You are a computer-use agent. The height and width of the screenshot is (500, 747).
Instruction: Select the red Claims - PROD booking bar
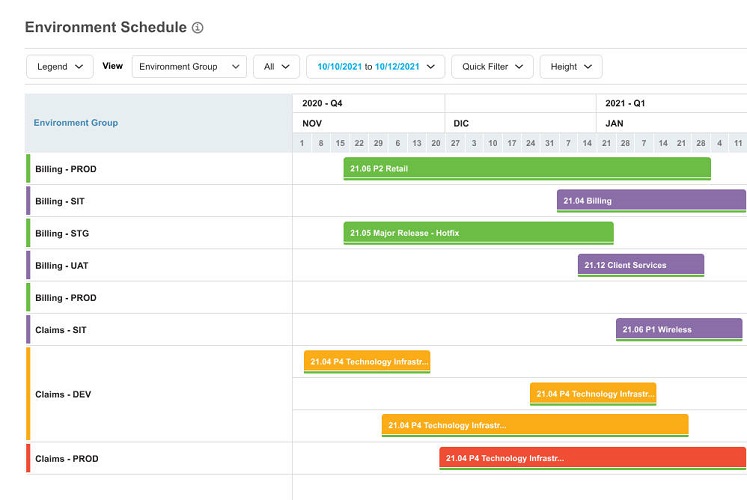coord(592,458)
